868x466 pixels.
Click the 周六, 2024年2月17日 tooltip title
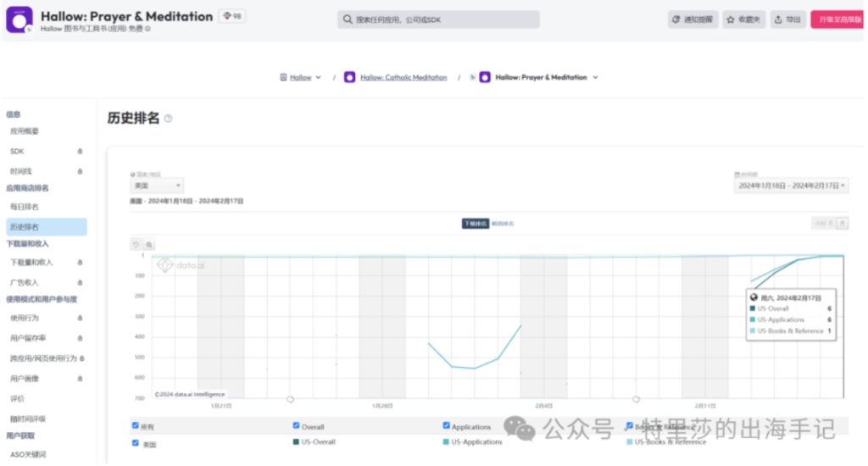coord(791,297)
